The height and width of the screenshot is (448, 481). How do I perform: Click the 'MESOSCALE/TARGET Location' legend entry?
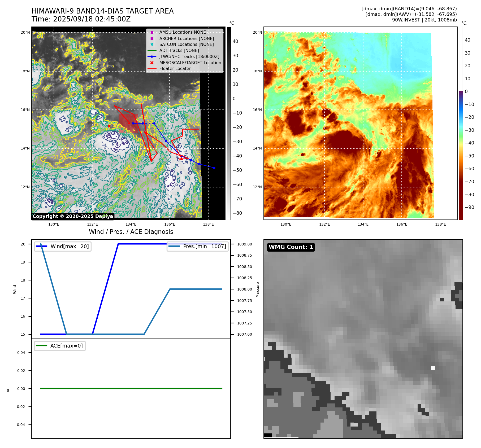click(x=190, y=63)
